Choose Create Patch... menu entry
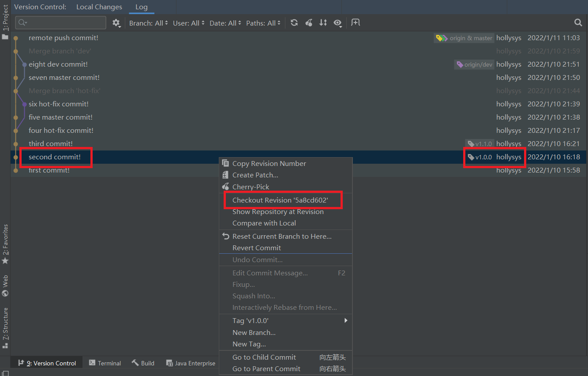 coord(285,175)
